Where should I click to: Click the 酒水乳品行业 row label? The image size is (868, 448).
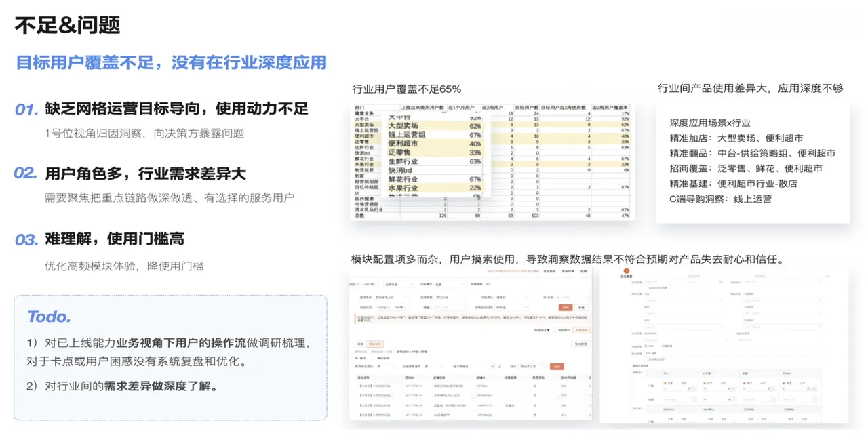pos(369,210)
